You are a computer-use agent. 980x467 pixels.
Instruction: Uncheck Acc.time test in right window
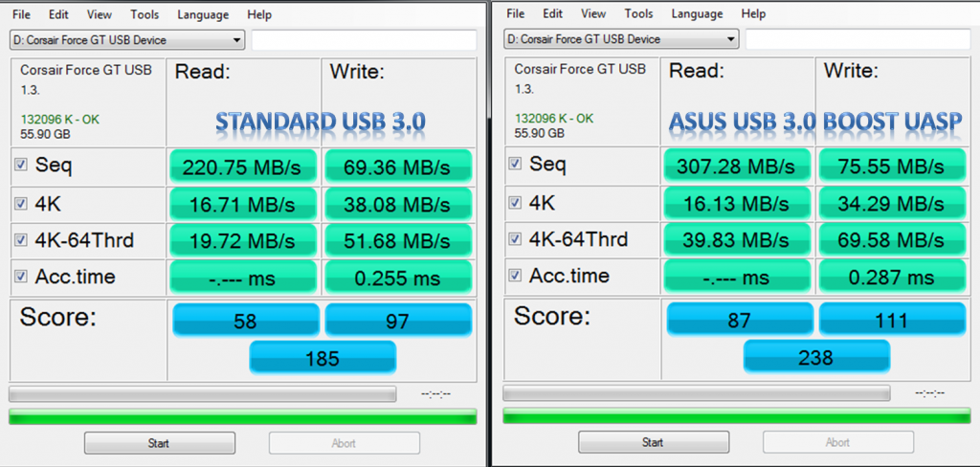[515, 275]
